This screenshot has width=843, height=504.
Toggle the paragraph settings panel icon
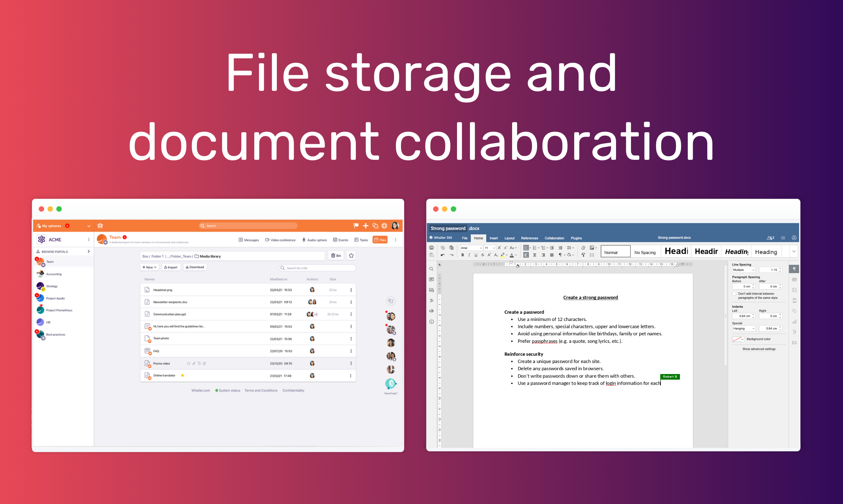[x=794, y=269]
